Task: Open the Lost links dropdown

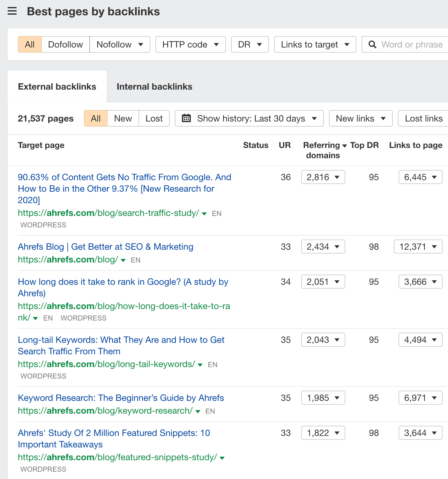Action: tap(424, 118)
